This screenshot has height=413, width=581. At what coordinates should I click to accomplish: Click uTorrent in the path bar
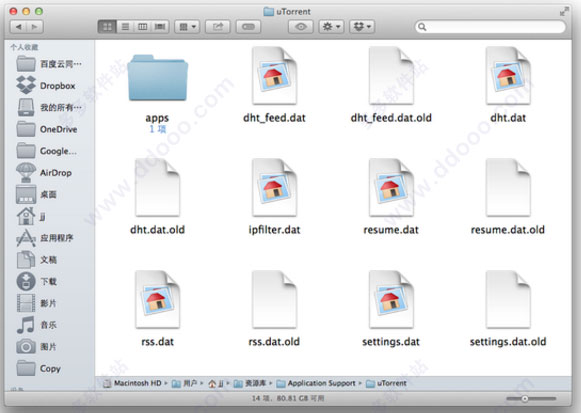pos(386,383)
